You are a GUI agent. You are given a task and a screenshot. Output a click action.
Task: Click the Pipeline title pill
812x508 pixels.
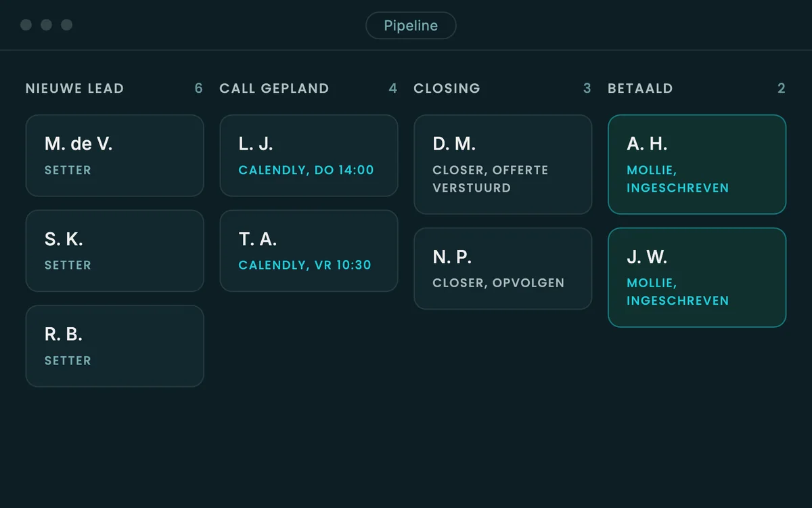click(x=411, y=26)
